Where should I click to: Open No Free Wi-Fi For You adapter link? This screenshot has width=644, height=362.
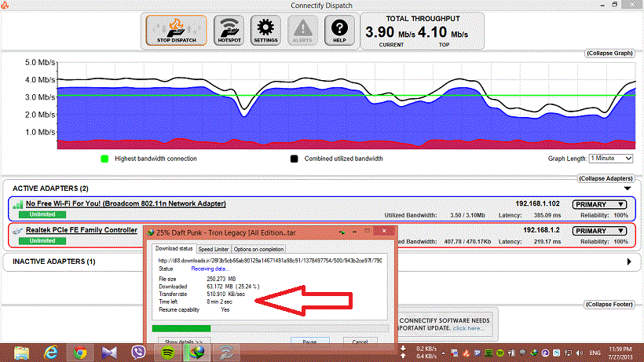[x=126, y=203]
